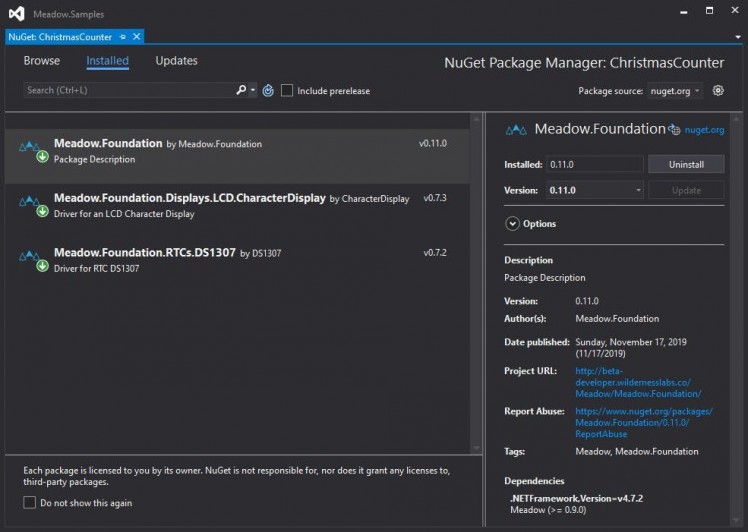Switch to the Browse tab
The height and width of the screenshot is (532, 748).
click(42, 61)
